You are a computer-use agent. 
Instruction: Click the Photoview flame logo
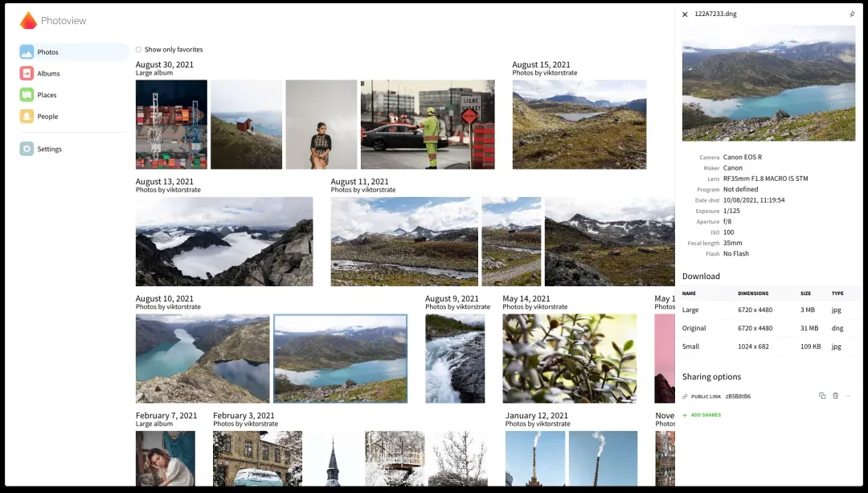[28, 20]
